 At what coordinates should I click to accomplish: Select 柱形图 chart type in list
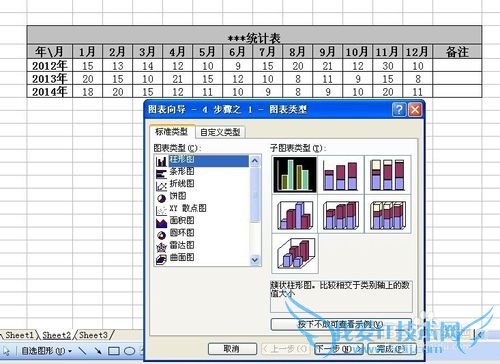pos(202,161)
